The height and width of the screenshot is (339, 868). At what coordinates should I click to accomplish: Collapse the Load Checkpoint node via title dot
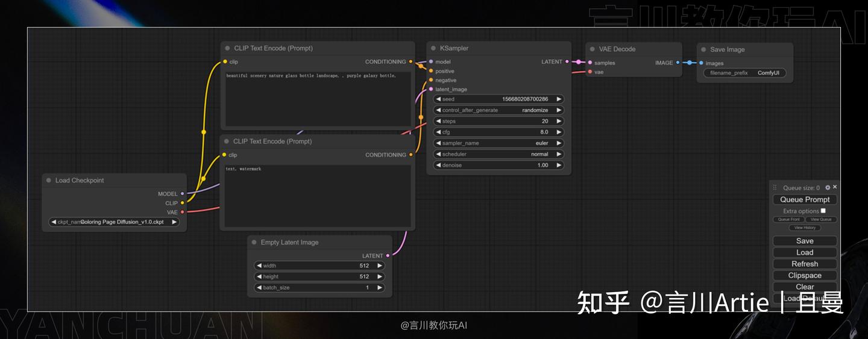49,180
